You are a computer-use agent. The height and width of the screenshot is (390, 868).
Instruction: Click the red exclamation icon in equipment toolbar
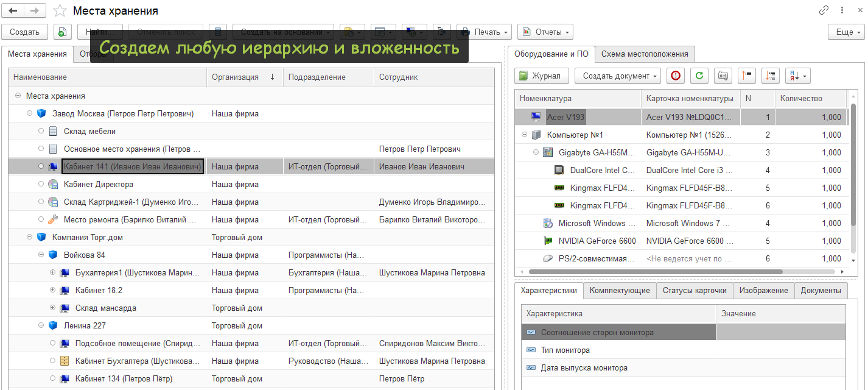click(676, 76)
